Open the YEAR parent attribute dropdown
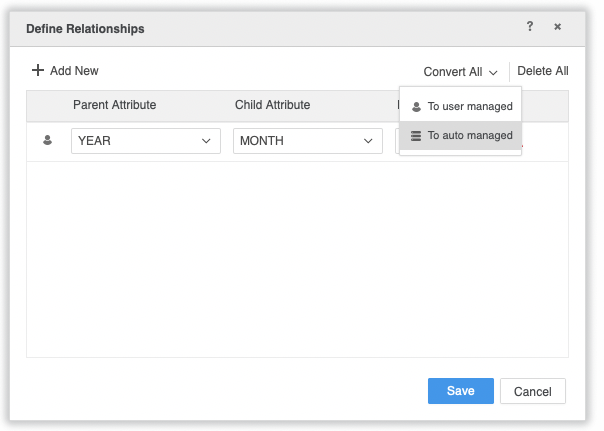Screen dimensions: 604x431 coord(145,141)
